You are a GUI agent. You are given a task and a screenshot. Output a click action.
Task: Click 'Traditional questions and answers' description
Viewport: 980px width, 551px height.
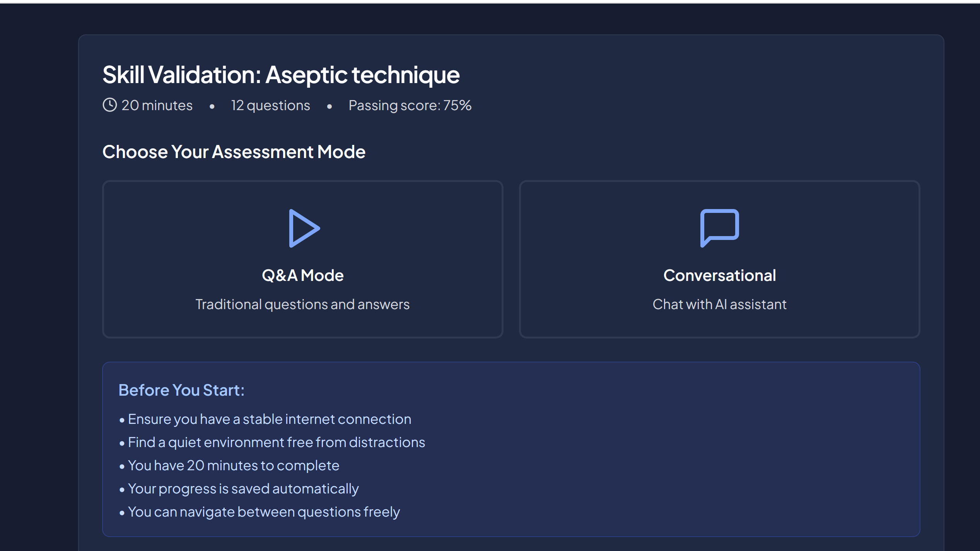pos(302,304)
